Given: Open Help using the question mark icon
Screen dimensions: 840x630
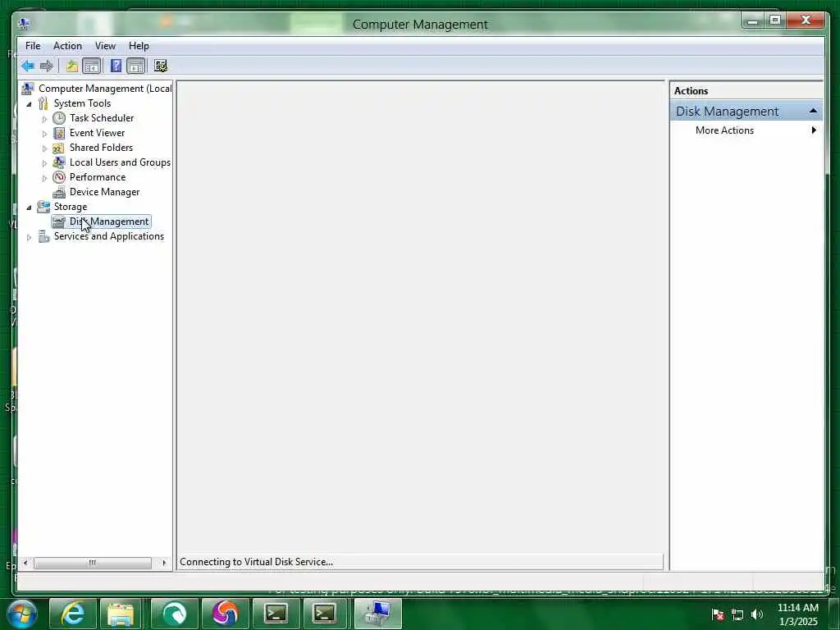Looking at the screenshot, I should [116, 66].
